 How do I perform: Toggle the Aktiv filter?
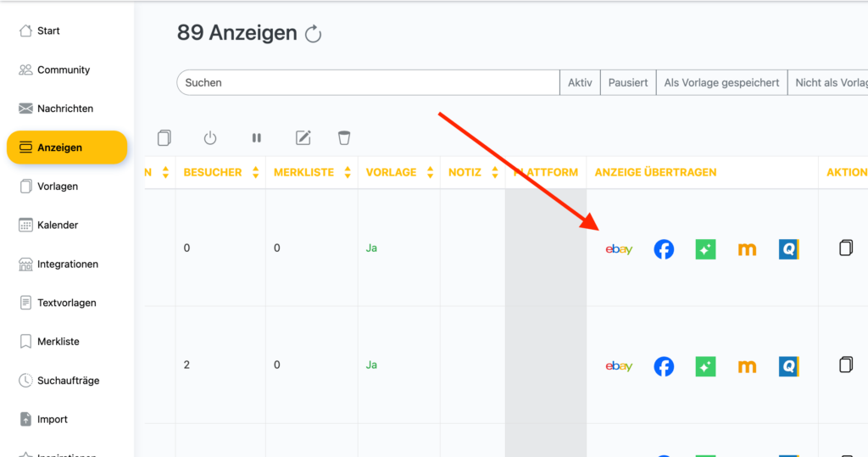(x=580, y=82)
